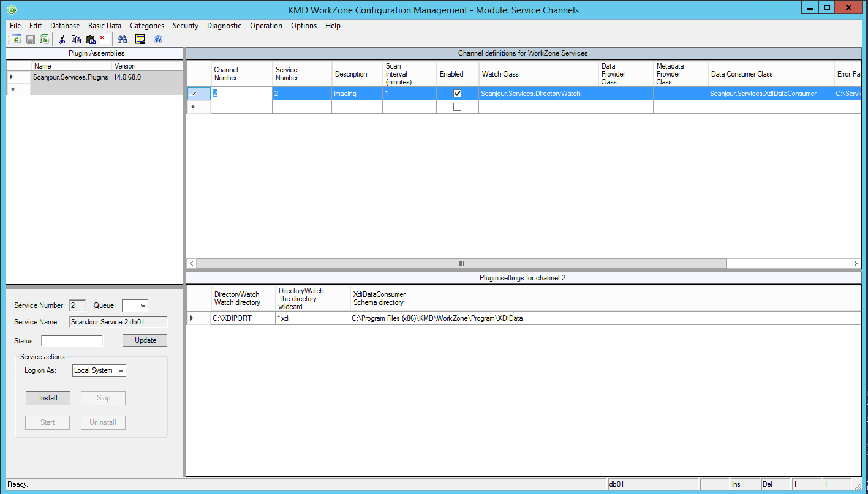Click the Copy toolbar icon

coord(76,39)
